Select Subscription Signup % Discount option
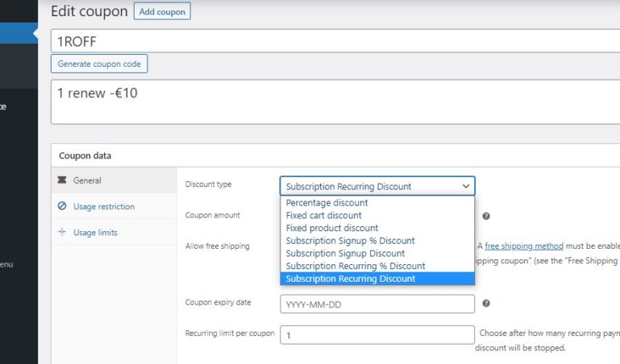 [377, 241]
